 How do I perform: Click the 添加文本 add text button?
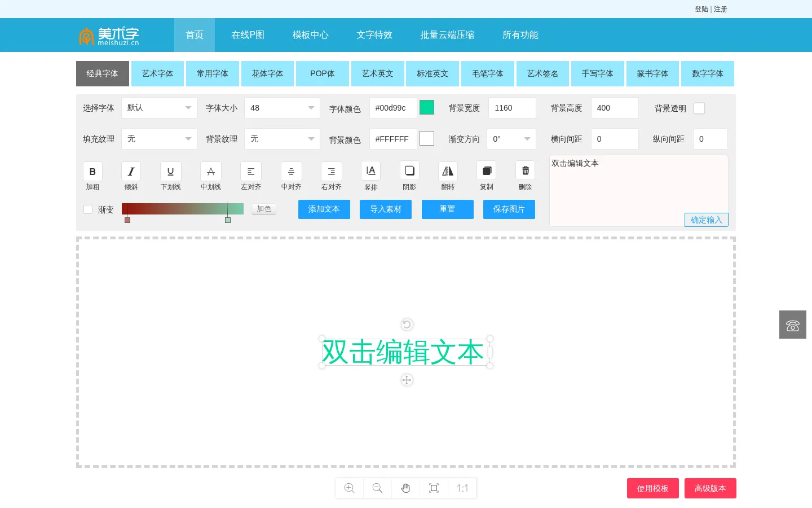(x=324, y=209)
